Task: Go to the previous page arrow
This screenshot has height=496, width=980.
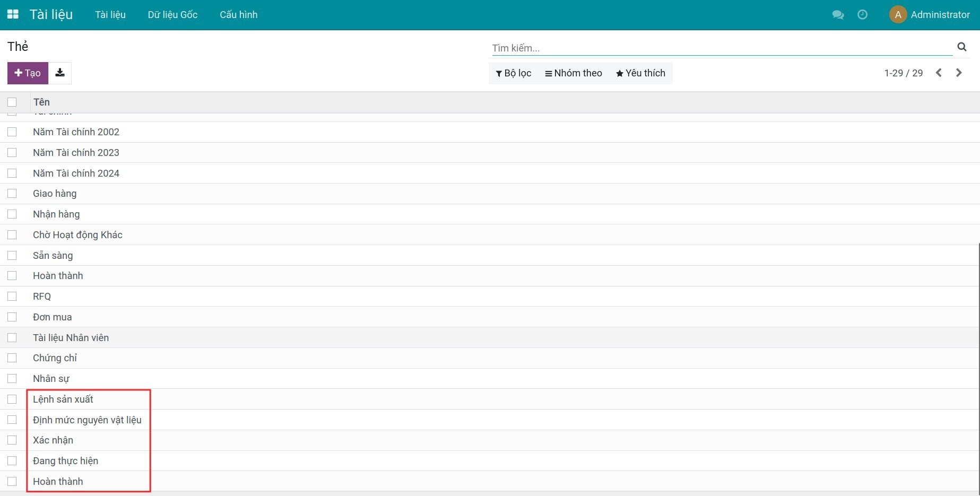Action: 939,73
